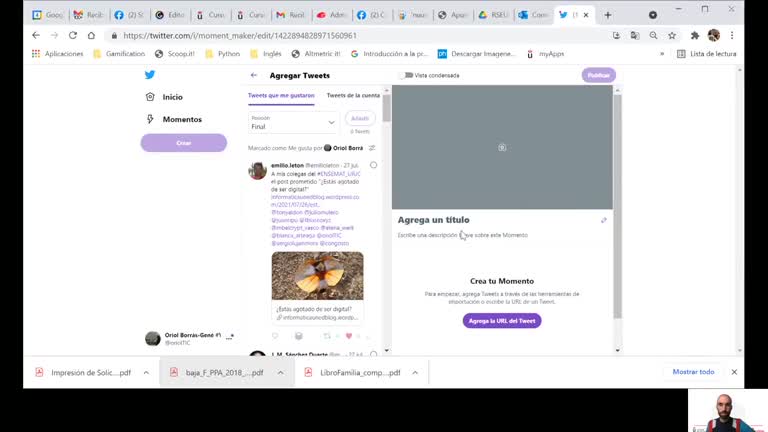Switch to Tweets de la cuenta tab
Viewport: 768px width, 432px height.
click(353, 96)
